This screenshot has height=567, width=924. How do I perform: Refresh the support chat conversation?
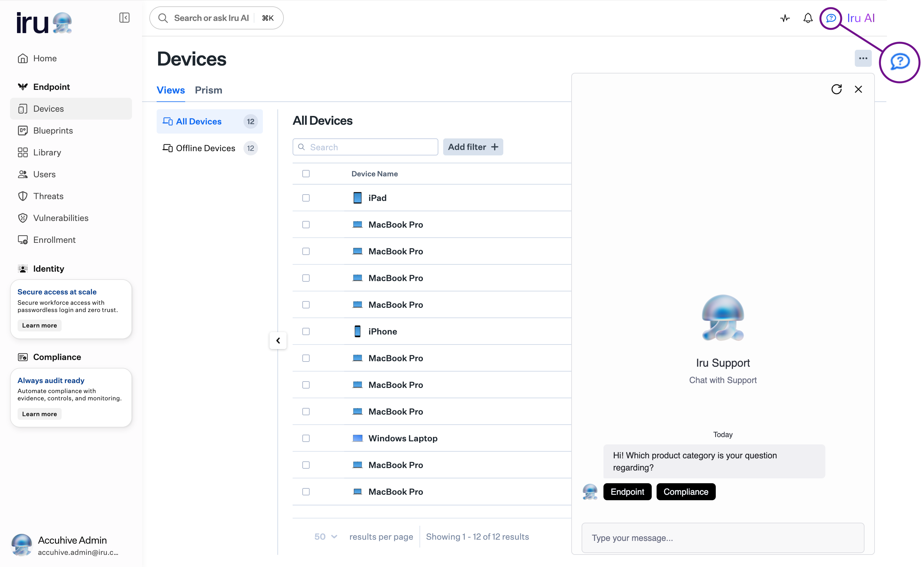click(x=836, y=89)
